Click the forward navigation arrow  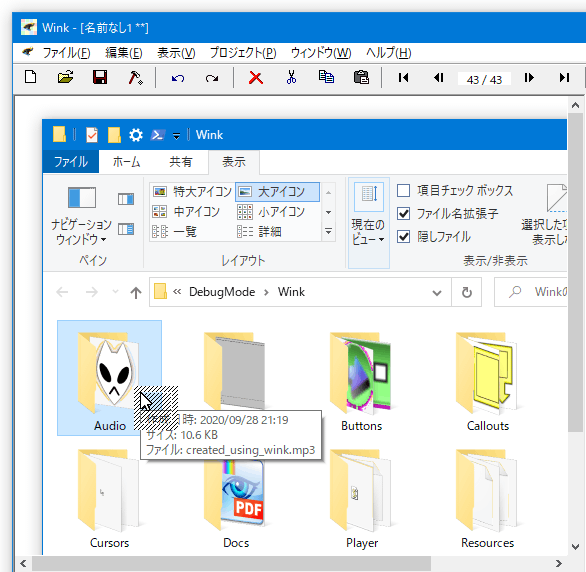(92, 292)
